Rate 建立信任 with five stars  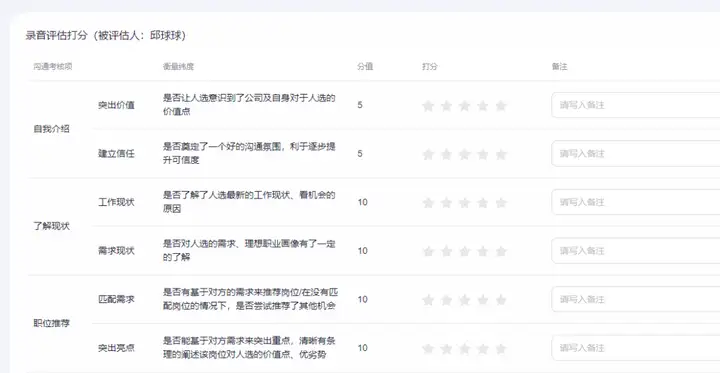pos(501,154)
